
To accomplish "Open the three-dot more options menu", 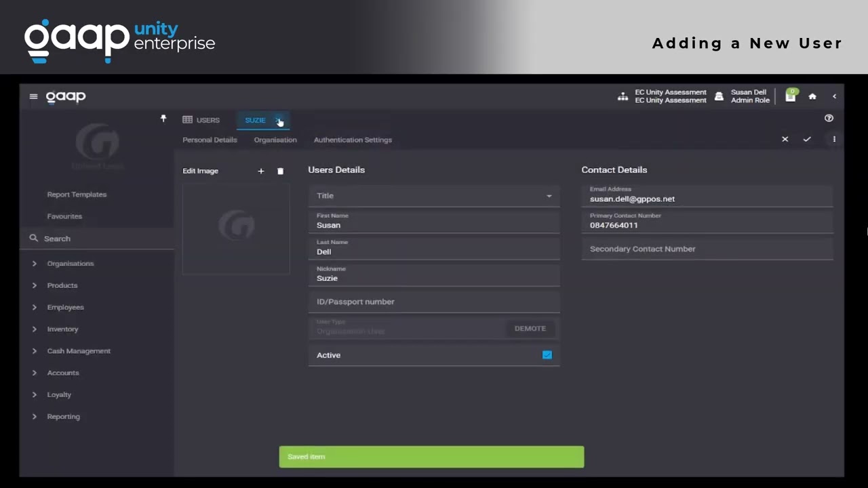I will coord(834,139).
